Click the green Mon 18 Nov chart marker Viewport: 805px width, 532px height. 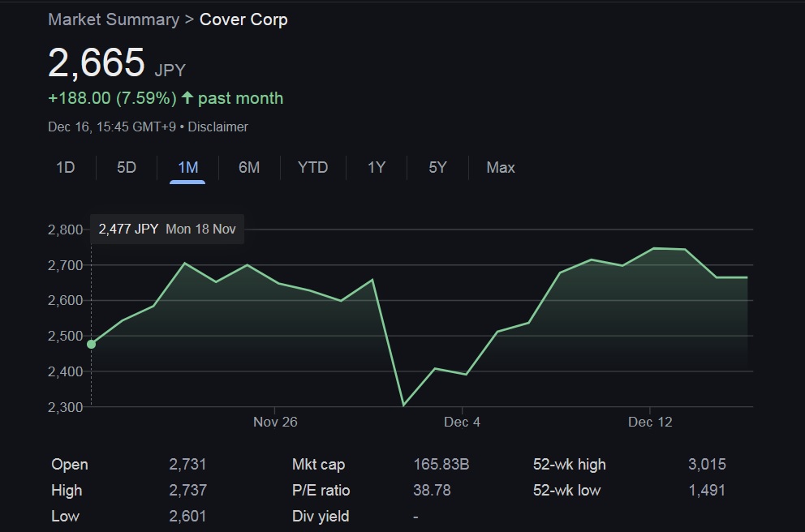click(92, 344)
